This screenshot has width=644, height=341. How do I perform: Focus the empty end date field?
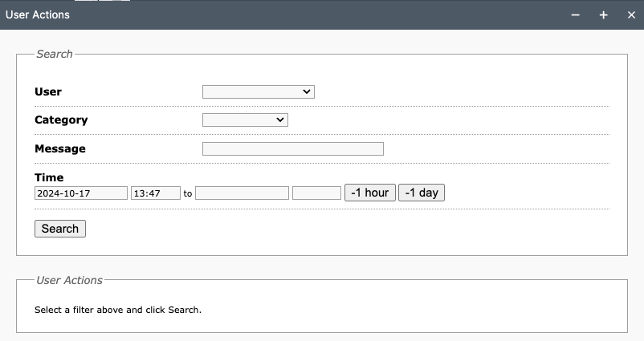[x=242, y=193]
